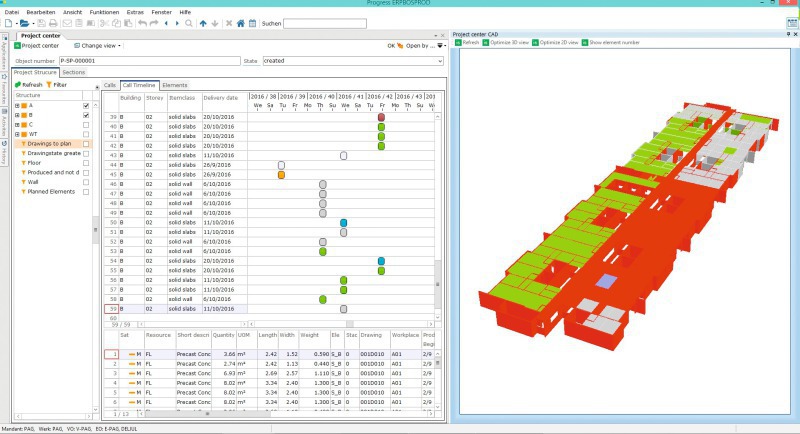This screenshot has height=434, width=800.
Task: Expand tree node C
Action: click(x=17, y=125)
